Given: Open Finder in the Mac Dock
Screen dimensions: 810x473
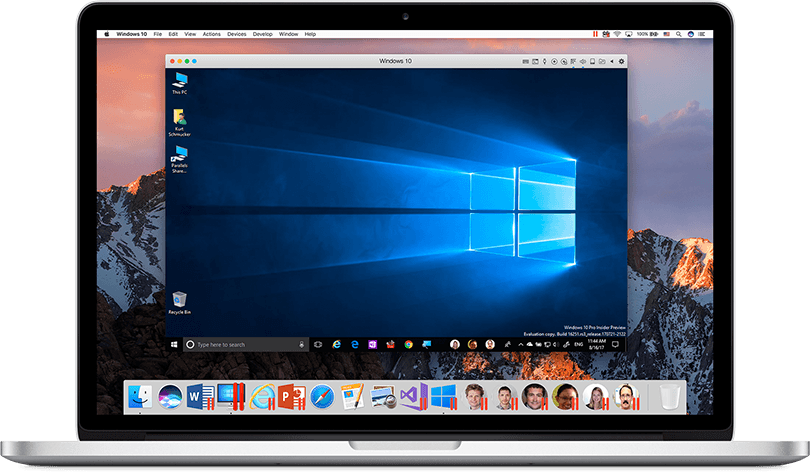Looking at the screenshot, I should tap(140, 398).
